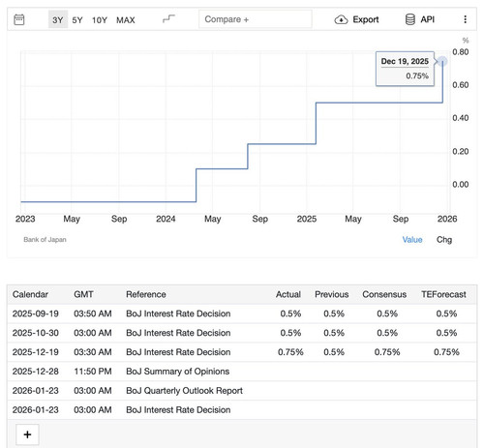This screenshot has height=448, width=484.
Task: Click the Consensus column header
Action: click(x=384, y=294)
